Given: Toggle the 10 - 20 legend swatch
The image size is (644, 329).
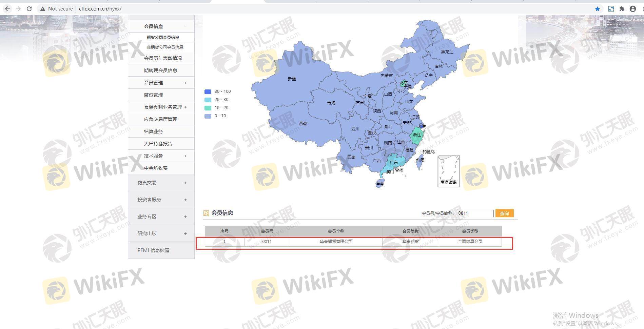Looking at the screenshot, I should (208, 108).
